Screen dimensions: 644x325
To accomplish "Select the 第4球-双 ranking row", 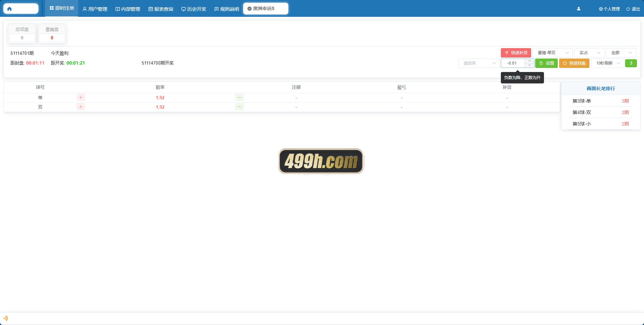I will 601,112.
